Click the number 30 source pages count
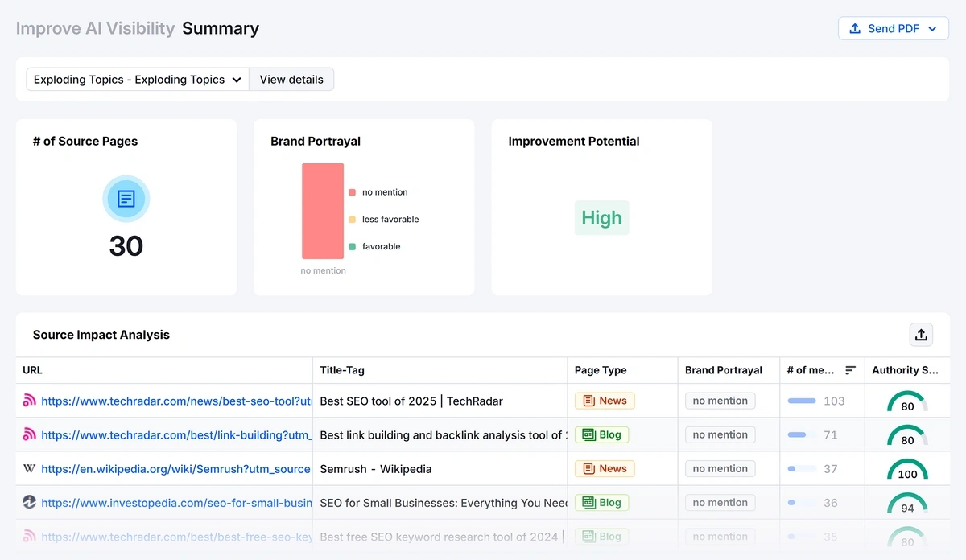The image size is (966, 560). [x=126, y=246]
